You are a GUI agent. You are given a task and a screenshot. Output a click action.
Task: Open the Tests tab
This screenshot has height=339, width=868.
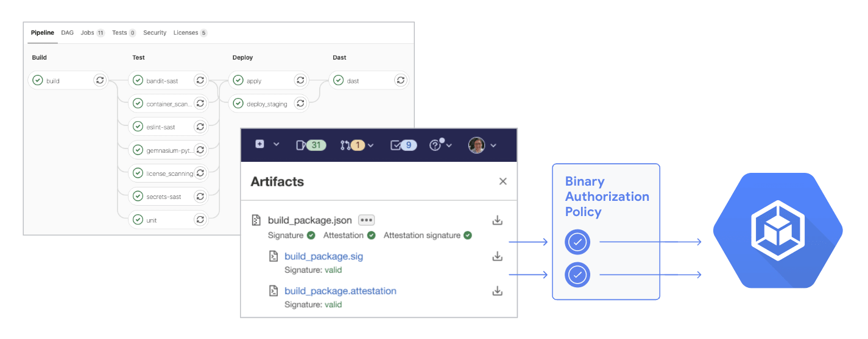point(124,33)
